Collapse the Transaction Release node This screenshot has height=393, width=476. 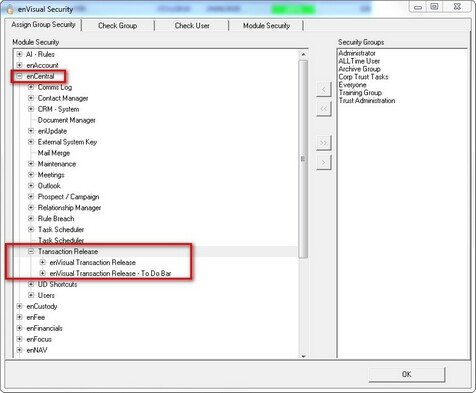click(x=31, y=251)
